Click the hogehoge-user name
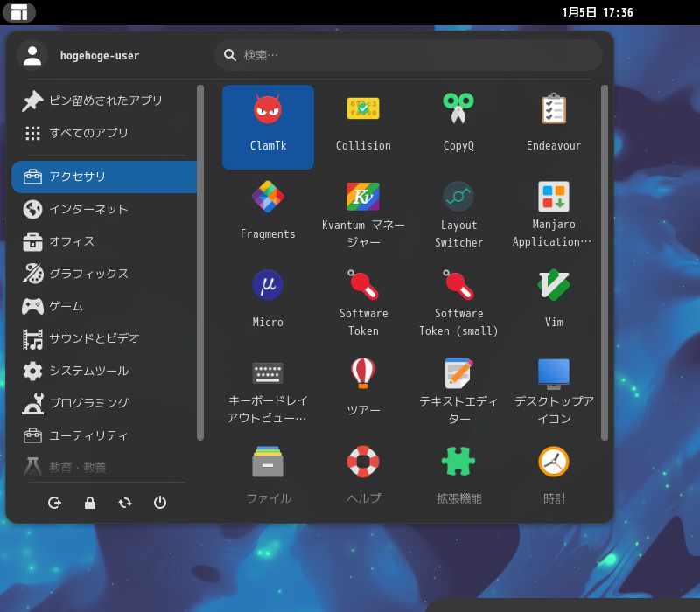The width and height of the screenshot is (700, 612). (x=100, y=55)
